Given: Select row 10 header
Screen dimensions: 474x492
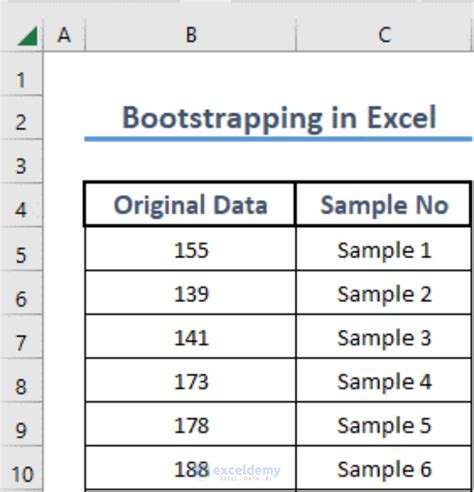Looking at the screenshot, I should pos(21,468).
